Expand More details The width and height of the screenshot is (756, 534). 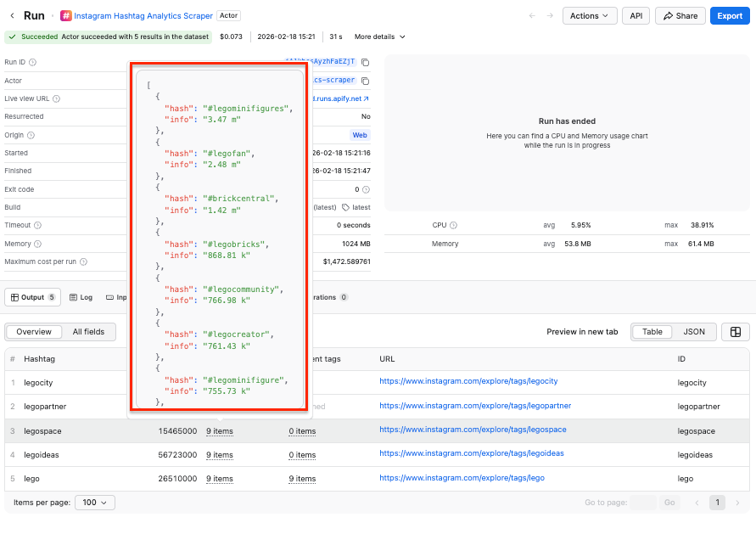(379, 37)
